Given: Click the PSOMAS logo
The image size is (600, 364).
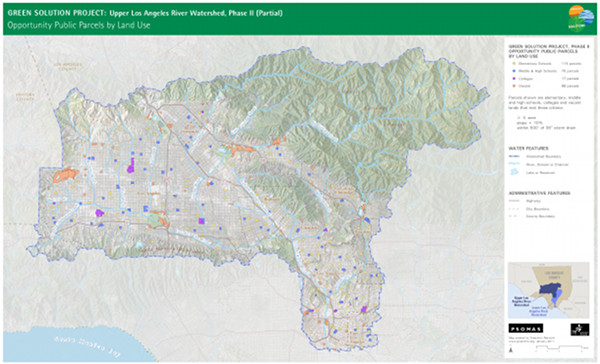Looking at the screenshot, I should pyautogui.click(x=525, y=328).
